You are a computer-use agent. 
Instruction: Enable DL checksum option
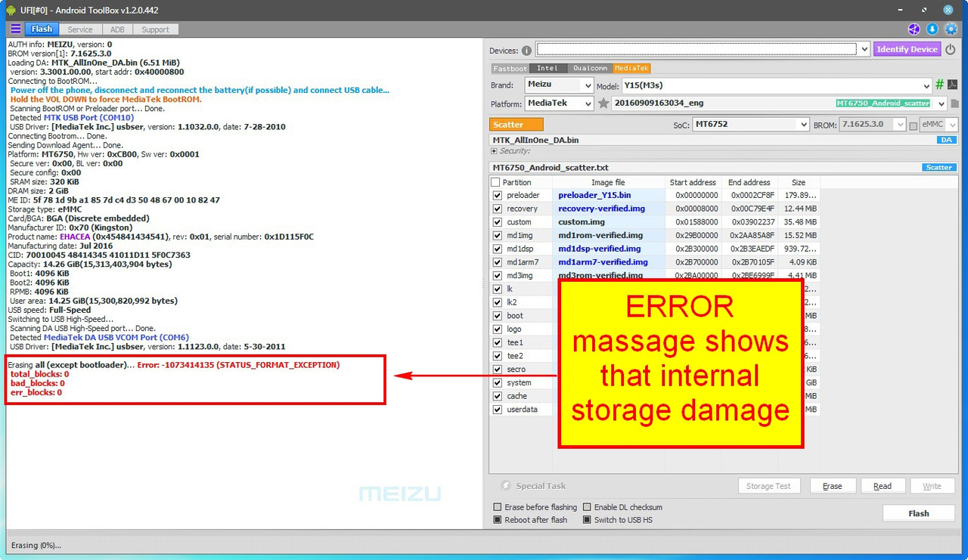[x=587, y=507]
